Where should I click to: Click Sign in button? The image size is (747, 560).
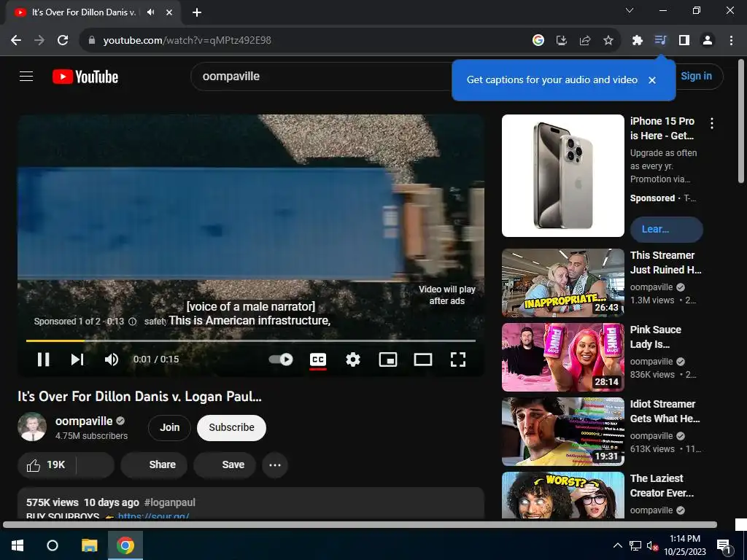click(x=696, y=76)
